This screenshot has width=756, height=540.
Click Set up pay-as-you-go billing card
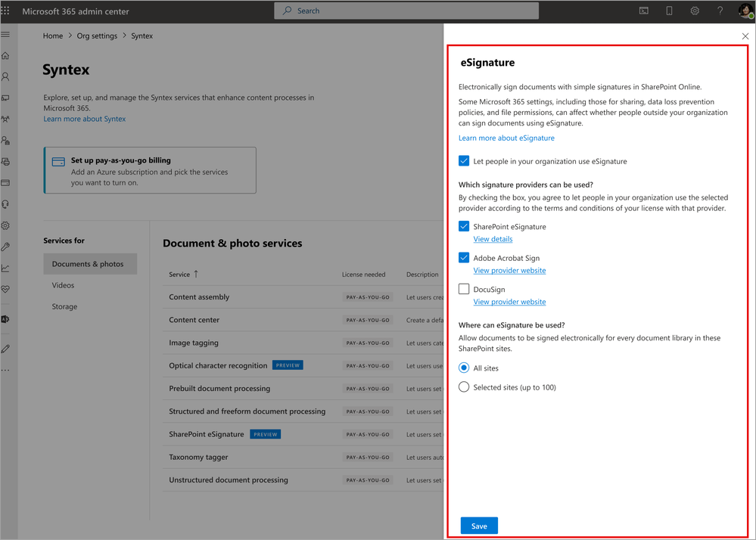pos(150,170)
